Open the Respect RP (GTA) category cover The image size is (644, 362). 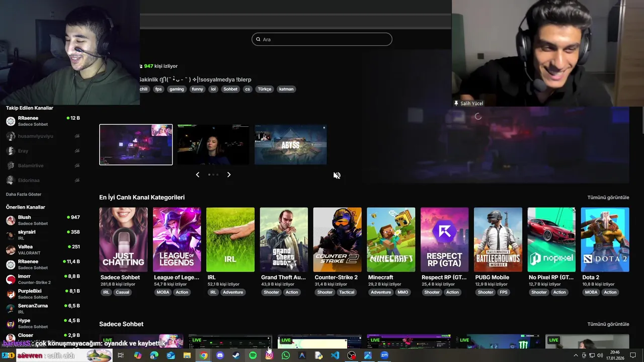[444, 240]
